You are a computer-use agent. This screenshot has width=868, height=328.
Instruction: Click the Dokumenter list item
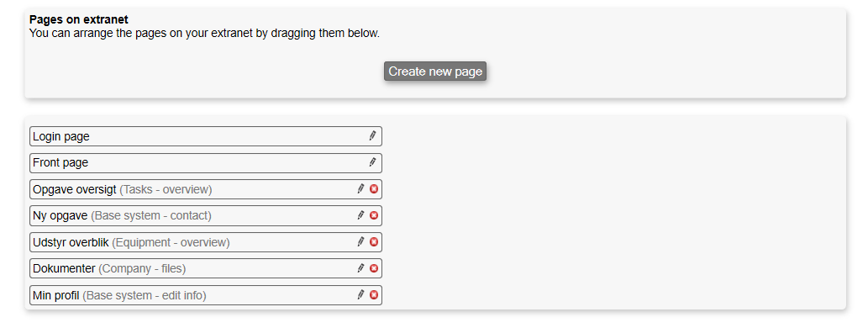coord(205,269)
